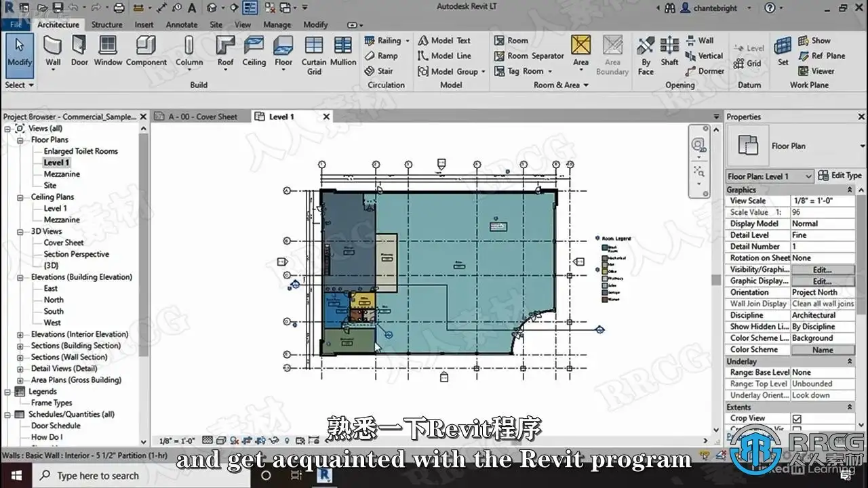Pick the Shaft opening tool
This screenshot has height=488, width=868.
pyautogui.click(x=669, y=52)
